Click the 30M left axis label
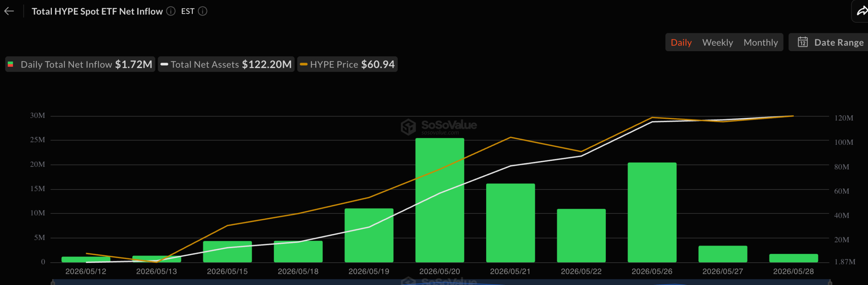The width and height of the screenshot is (868, 285). (37, 116)
